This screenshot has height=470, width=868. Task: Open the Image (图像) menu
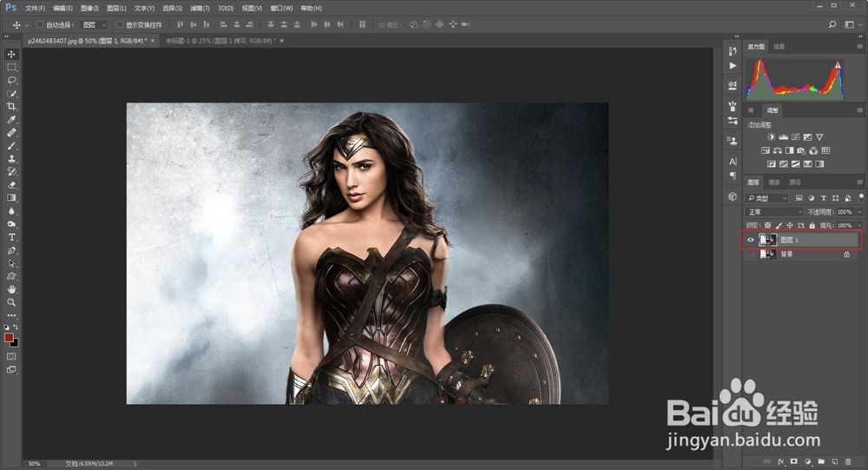pyautogui.click(x=89, y=9)
